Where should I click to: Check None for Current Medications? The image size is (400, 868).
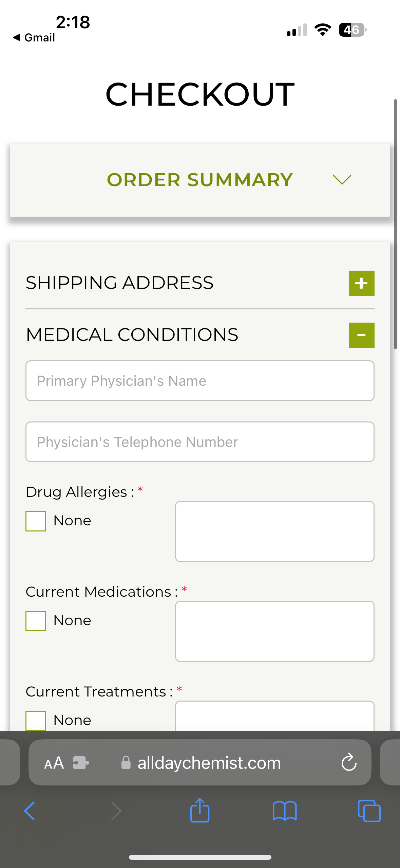point(36,621)
